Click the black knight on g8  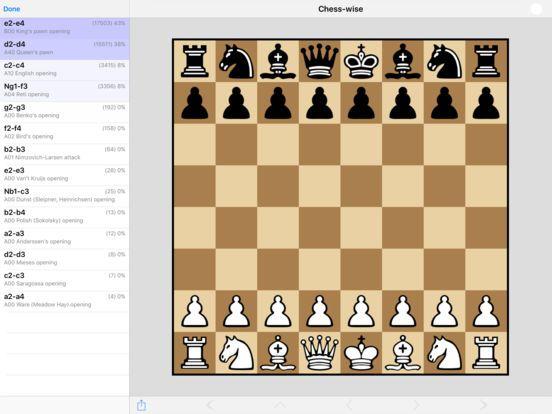point(445,61)
